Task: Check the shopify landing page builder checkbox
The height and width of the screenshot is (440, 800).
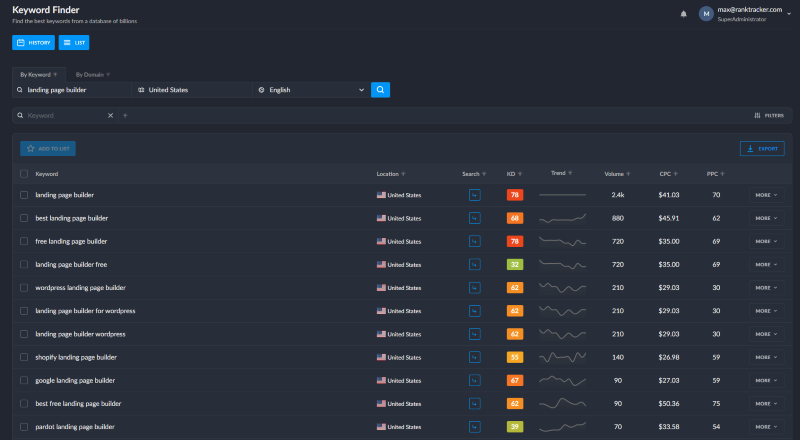Action: tap(24, 357)
